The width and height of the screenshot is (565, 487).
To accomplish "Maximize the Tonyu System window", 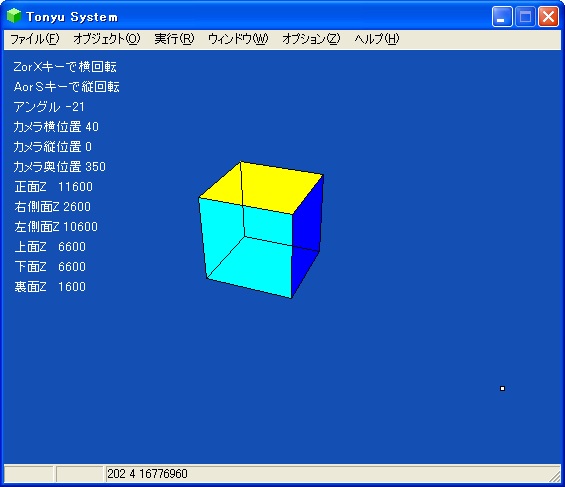I will [x=525, y=17].
